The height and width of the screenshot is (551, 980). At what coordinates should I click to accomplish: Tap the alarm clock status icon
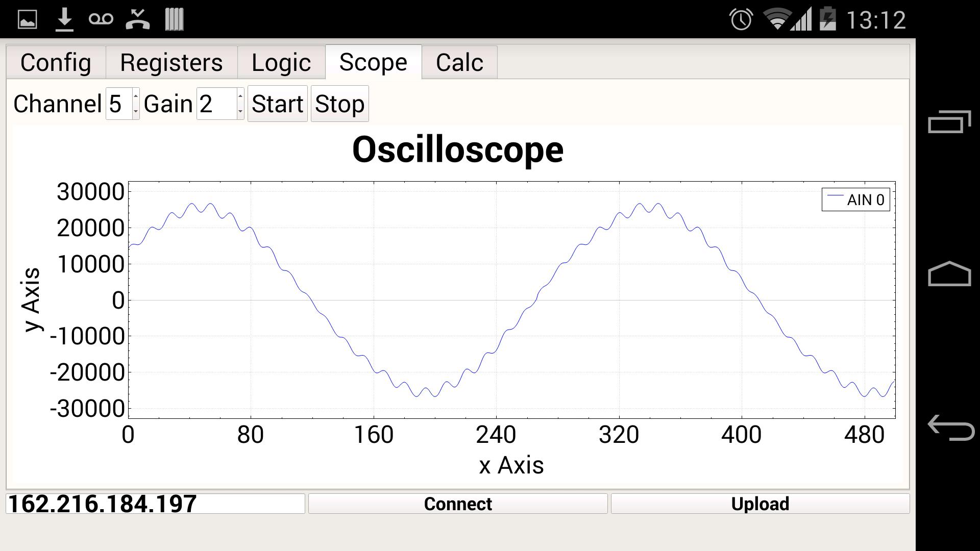(x=741, y=20)
